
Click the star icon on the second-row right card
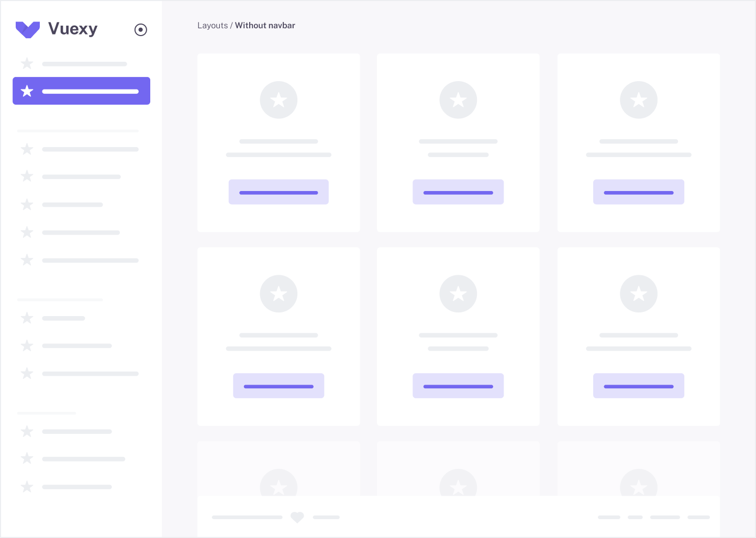tap(639, 294)
